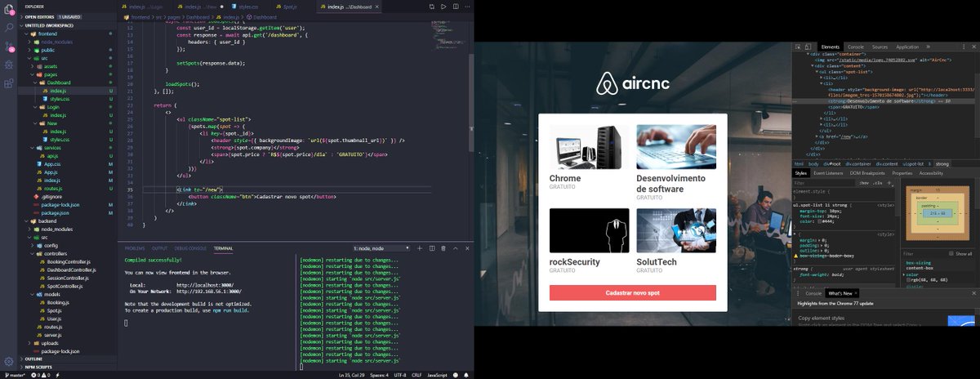Open the Search view in activity bar
The width and height of the screenshot is (980, 379).
[x=9, y=28]
